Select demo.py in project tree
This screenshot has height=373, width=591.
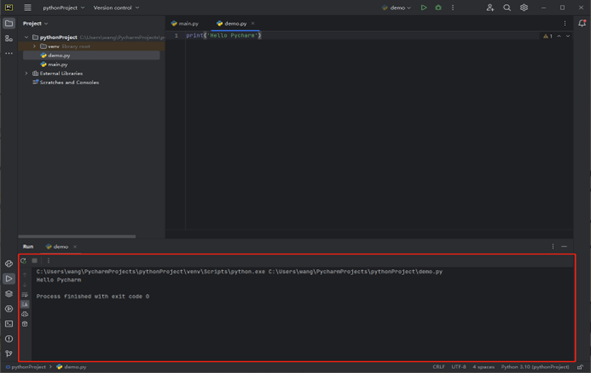click(x=91, y=55)
